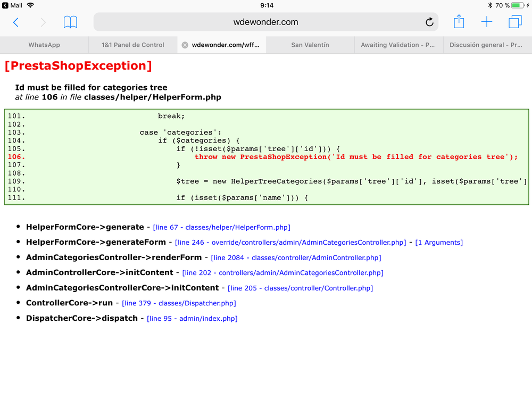Show all tabs overview icon
This screenshot has width=532, height=399.
point(515,22)
